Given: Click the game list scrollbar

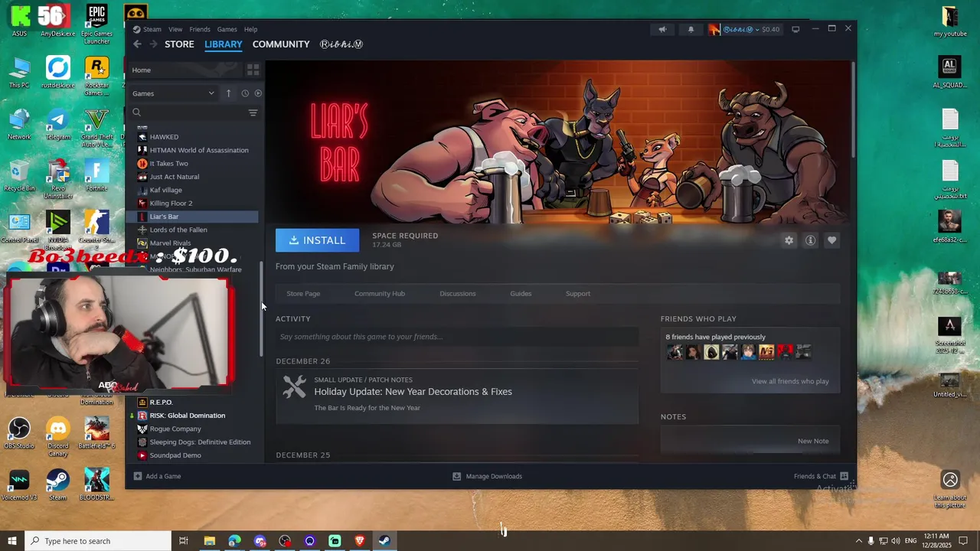Looking at the screenshot, I should coord(261,309).
